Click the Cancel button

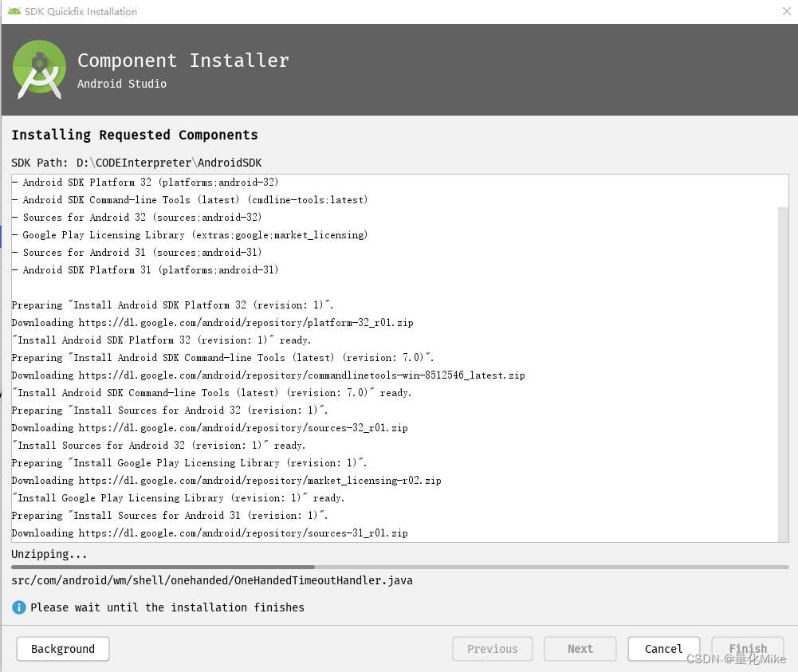[663, 649]
